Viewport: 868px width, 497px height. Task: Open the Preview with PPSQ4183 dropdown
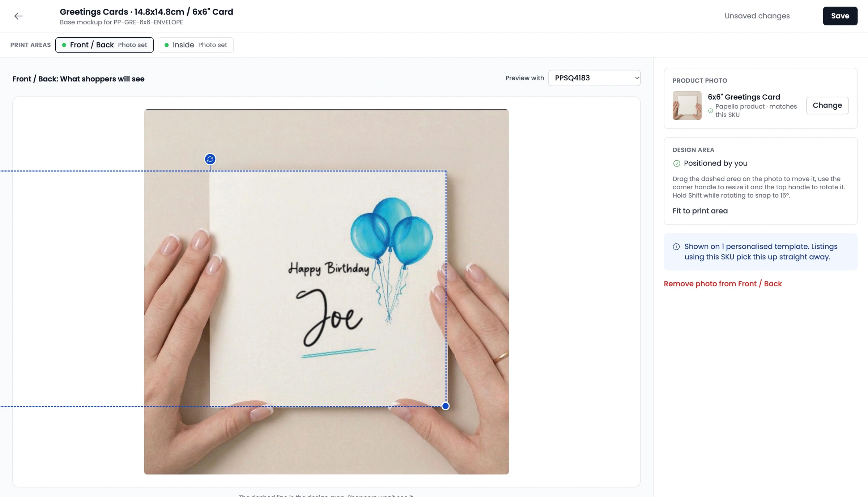pos(594,78)
